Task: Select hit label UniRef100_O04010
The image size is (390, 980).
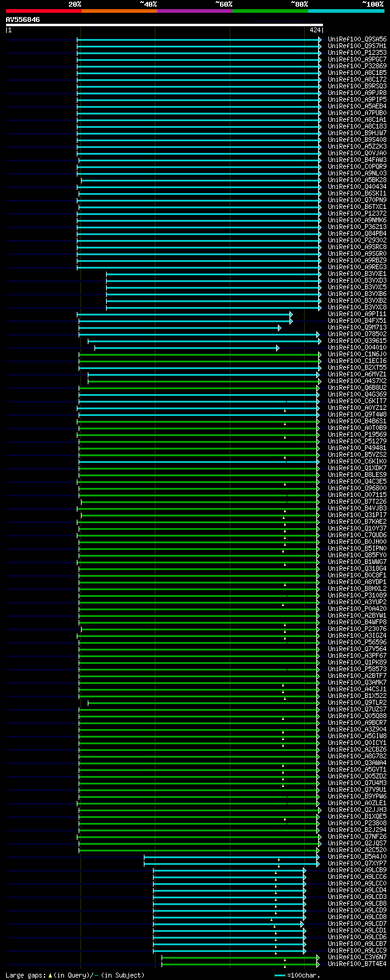Action: pos(357,348)
